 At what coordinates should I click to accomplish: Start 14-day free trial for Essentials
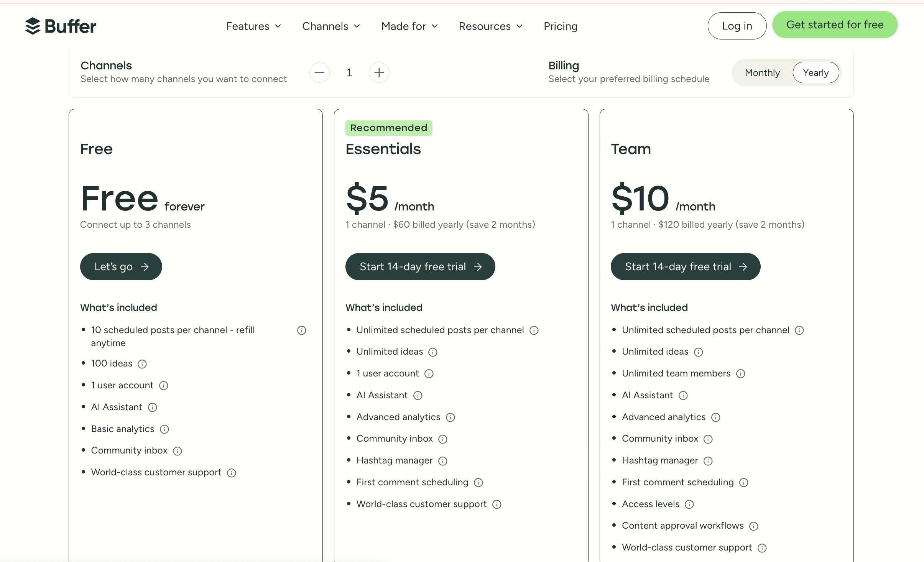tap(420, 266)
